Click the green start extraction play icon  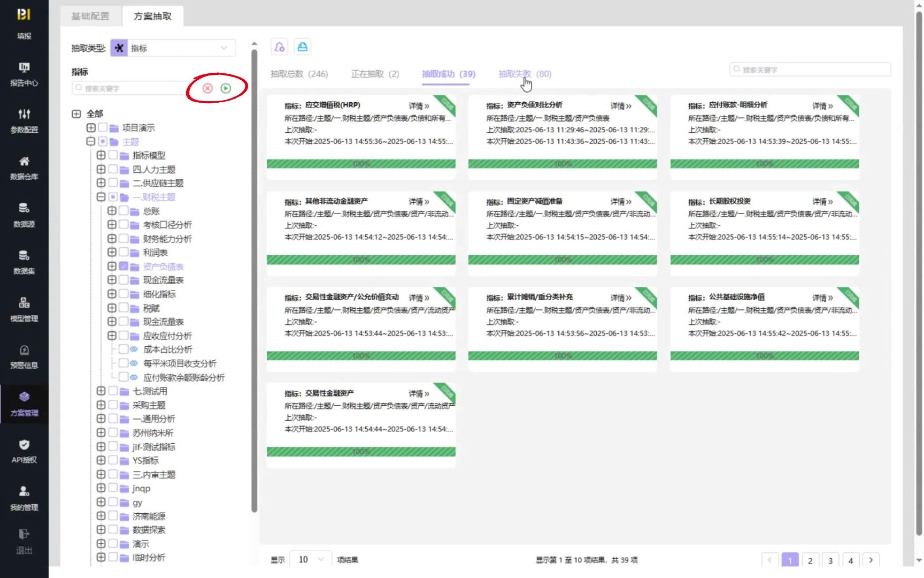[x=226, y=88]
